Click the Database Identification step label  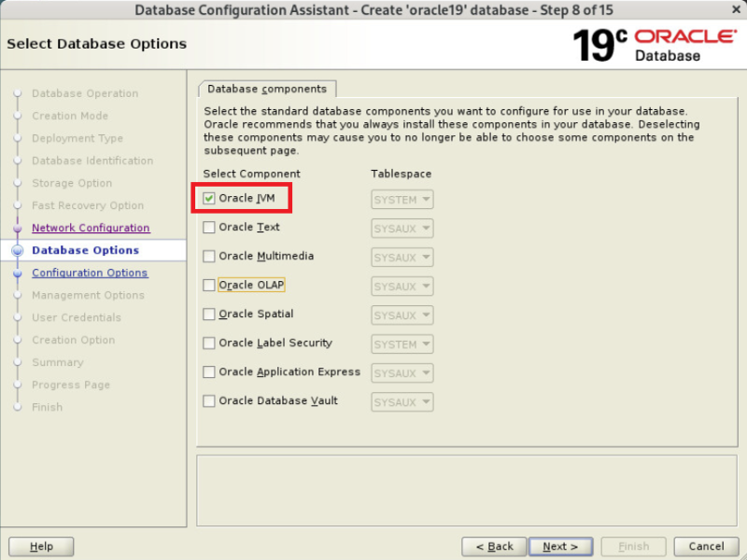coord(92,161)
